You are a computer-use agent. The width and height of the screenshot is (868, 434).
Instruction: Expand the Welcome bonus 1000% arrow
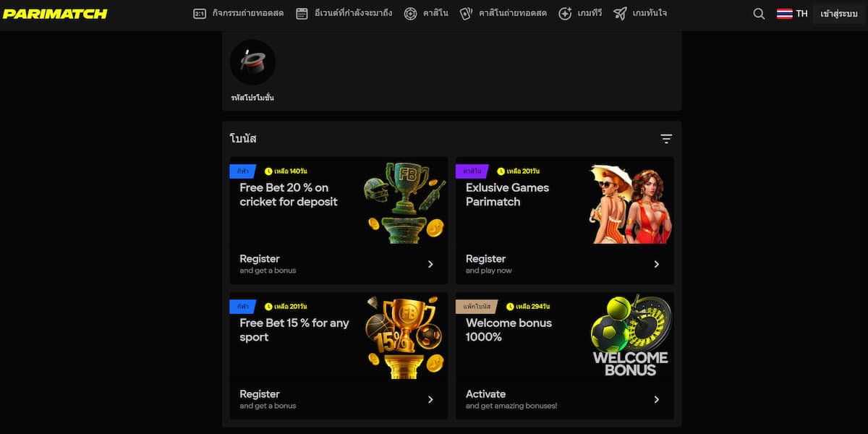click(x=656, y=399)
